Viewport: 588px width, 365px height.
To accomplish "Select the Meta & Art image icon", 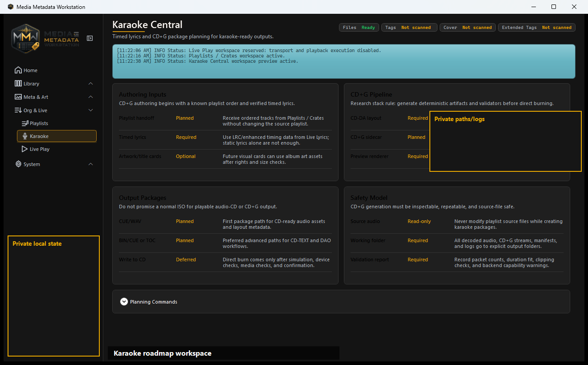I will click(x=18, y=97).
